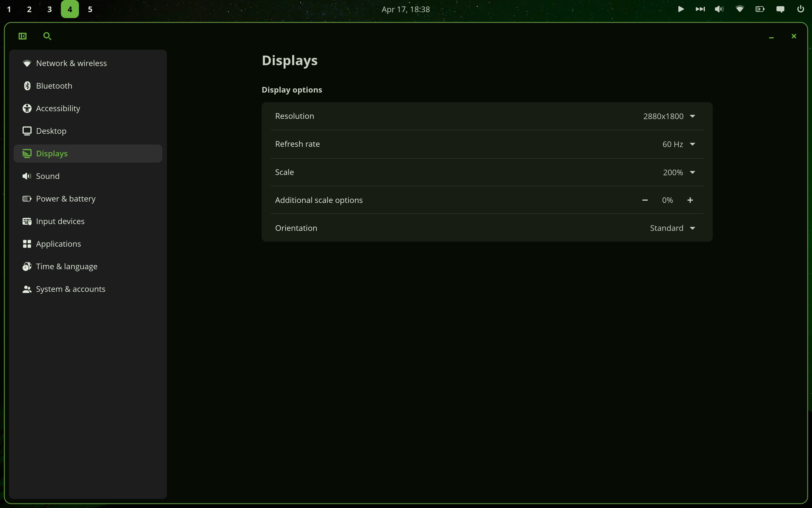812x508 pixels.
Task: Close the settings window
Action: (794, 36)
